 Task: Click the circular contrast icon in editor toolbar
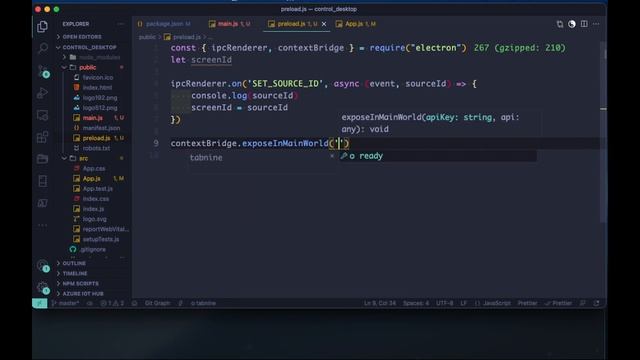click(x=572, y=24)
